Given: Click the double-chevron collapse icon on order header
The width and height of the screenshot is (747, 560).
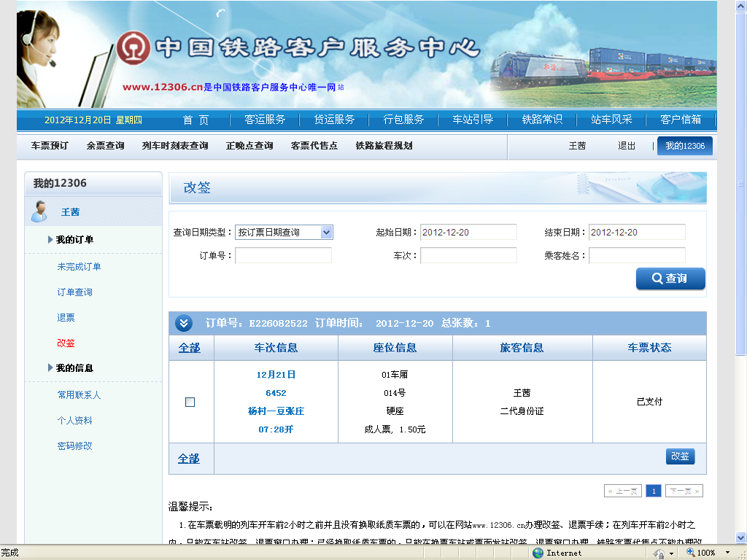Looking at the screenshot, I should click(x=184, y=323).
